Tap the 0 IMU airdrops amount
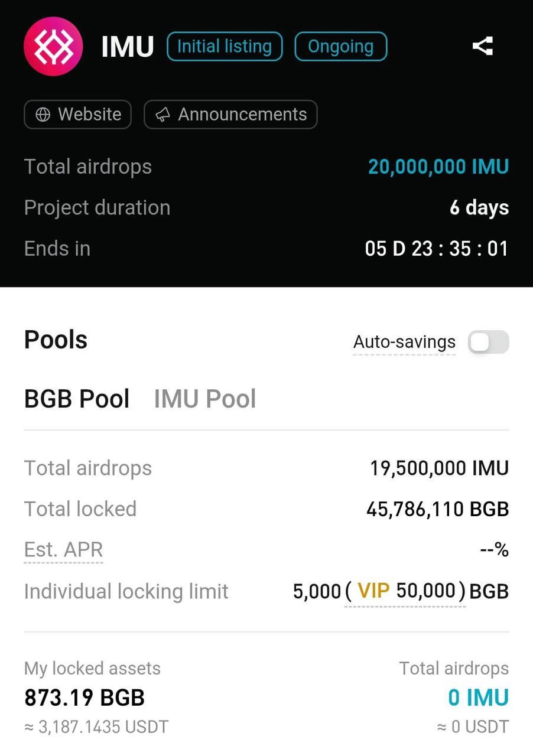The image size is (533, 756). [x=478, y=698]
